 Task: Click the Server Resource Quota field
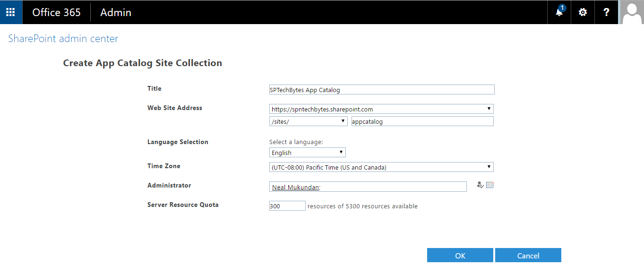point(287,206)
